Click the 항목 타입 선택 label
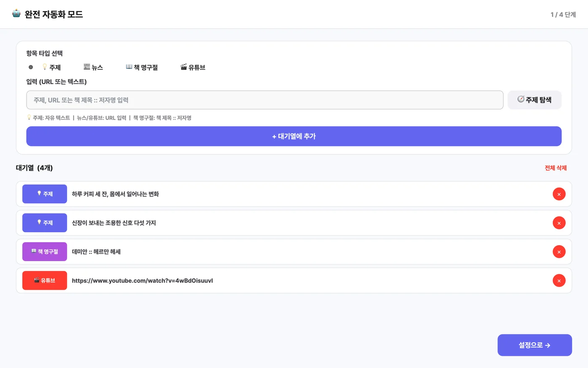588x368 pixels. point(45,53)
